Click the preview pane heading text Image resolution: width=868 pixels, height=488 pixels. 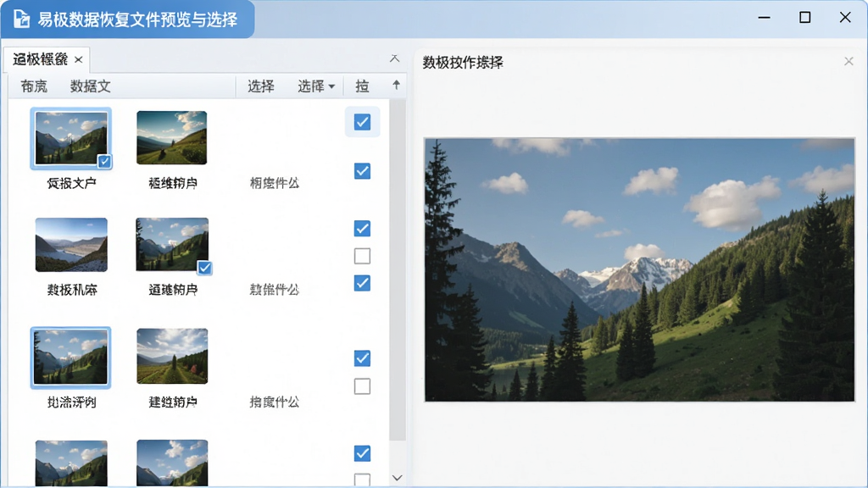click(x=463, y=63)
